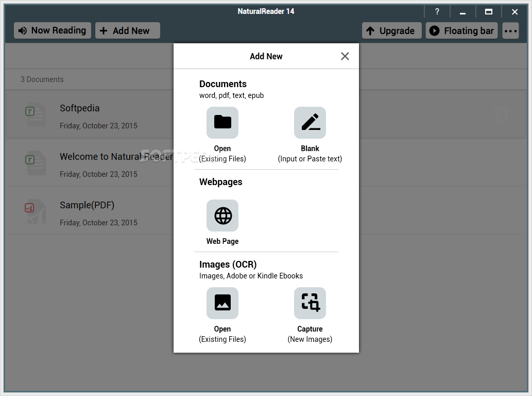Image resolution: width=532 pixels, height=396 pixels.
Task: Open the Sample(PDF) document
Action: (x=87, y=205)
